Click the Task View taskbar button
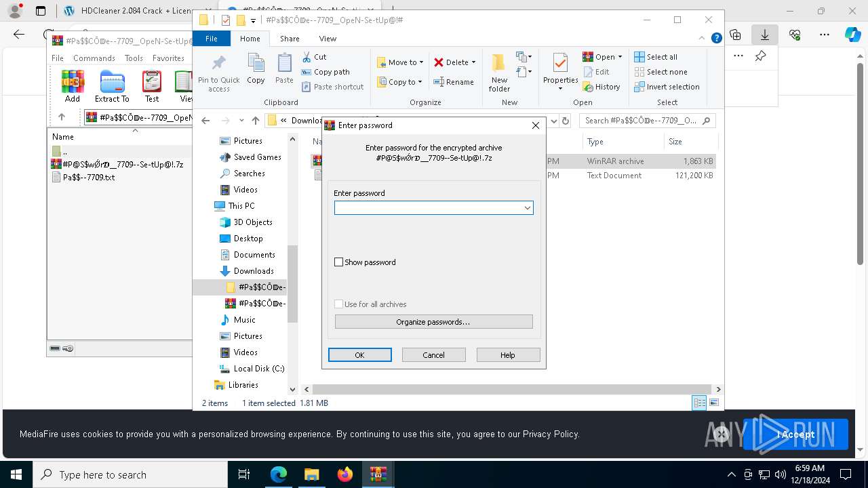Image resolution: width=868 pixels, height=488 pixels. coord(244,474)
